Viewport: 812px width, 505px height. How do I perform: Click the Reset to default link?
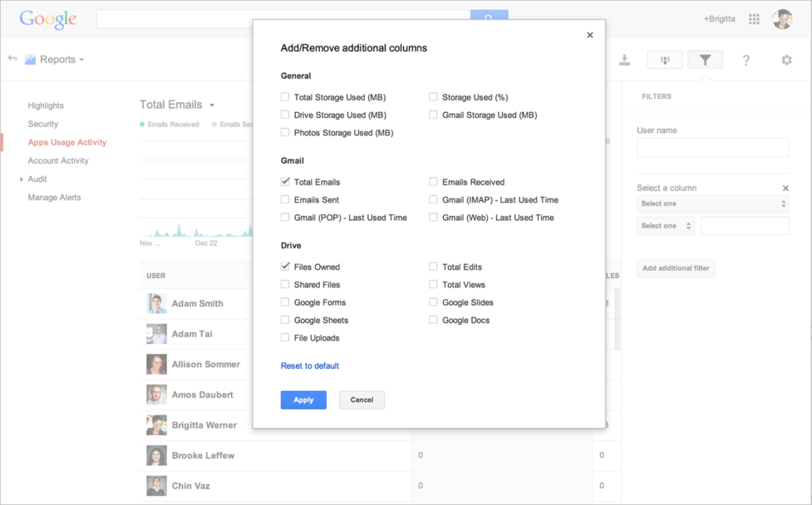309,366
